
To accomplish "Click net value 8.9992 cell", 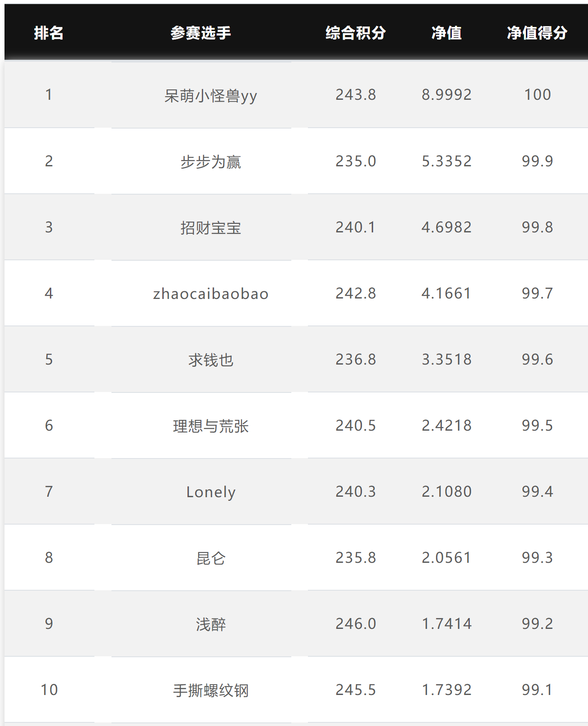I will [x=446, y=95].
